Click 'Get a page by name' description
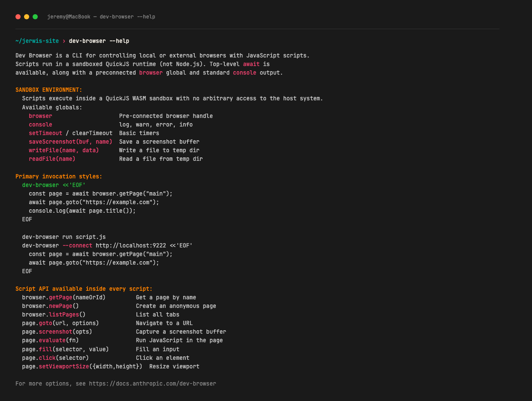The width and height of the screenshot is (532, 401). click(x=166, y=298)
